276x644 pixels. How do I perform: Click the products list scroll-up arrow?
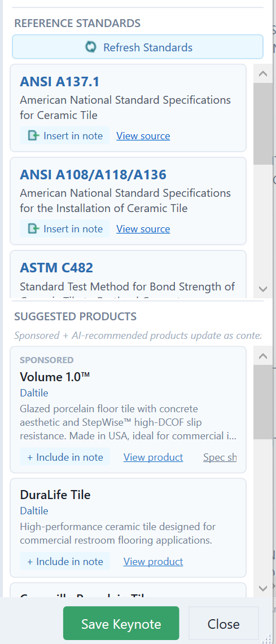(x=263, y=356)
